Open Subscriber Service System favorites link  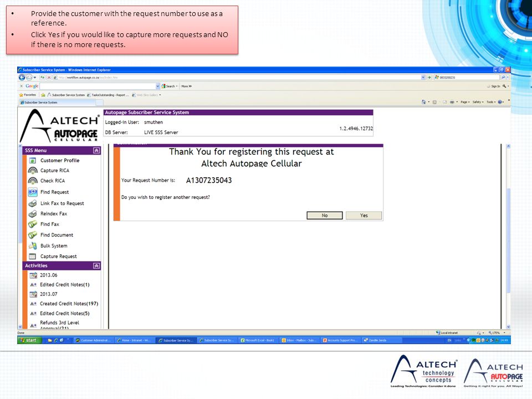coord(66,95)
